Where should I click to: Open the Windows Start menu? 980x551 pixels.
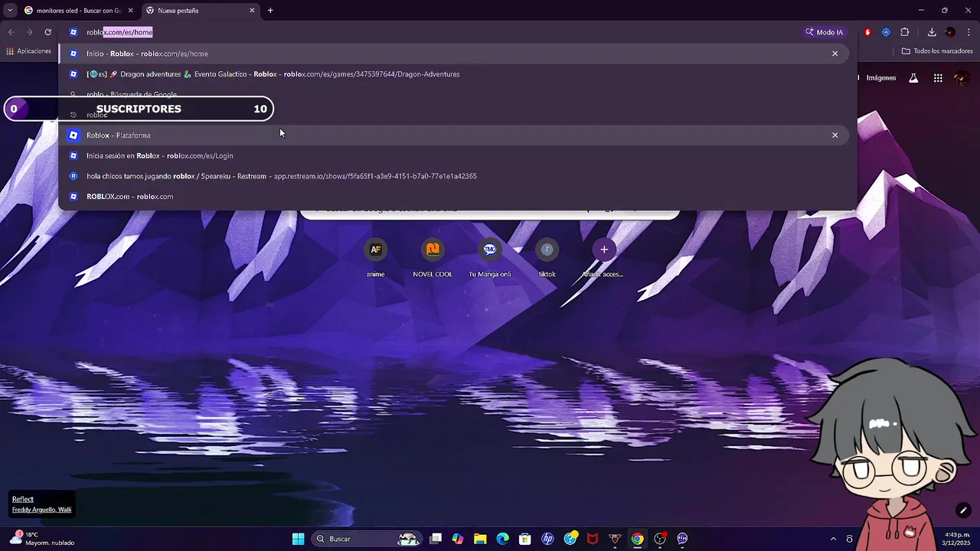pos(298,539)
